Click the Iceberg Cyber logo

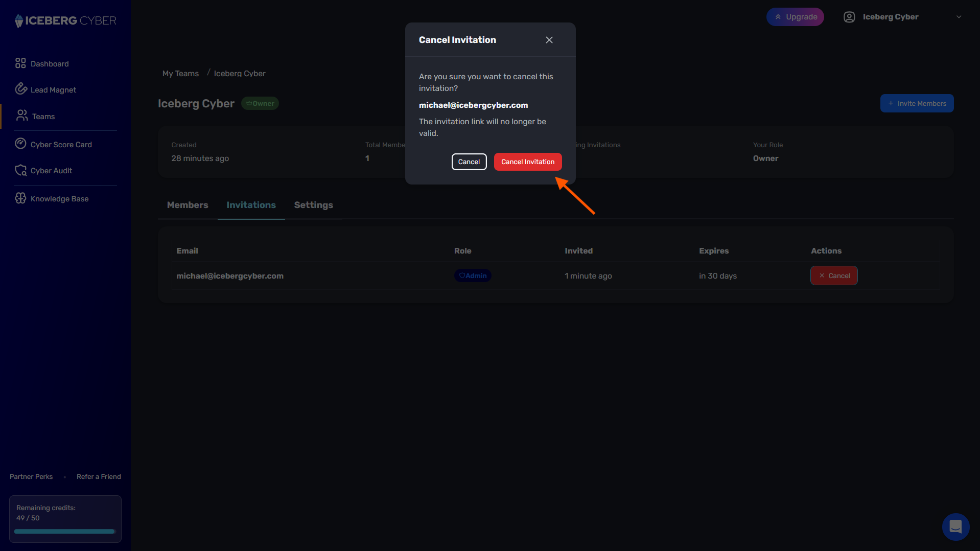pos(65,20)
